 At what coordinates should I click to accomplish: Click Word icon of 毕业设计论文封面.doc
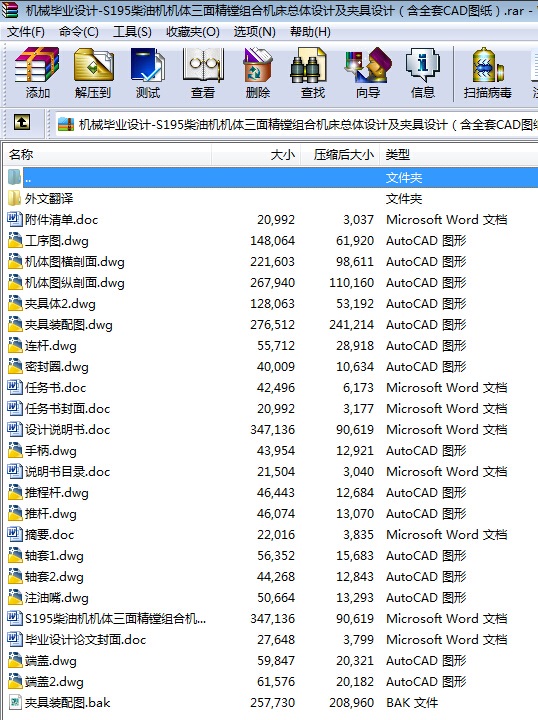(x=15, y=639)
